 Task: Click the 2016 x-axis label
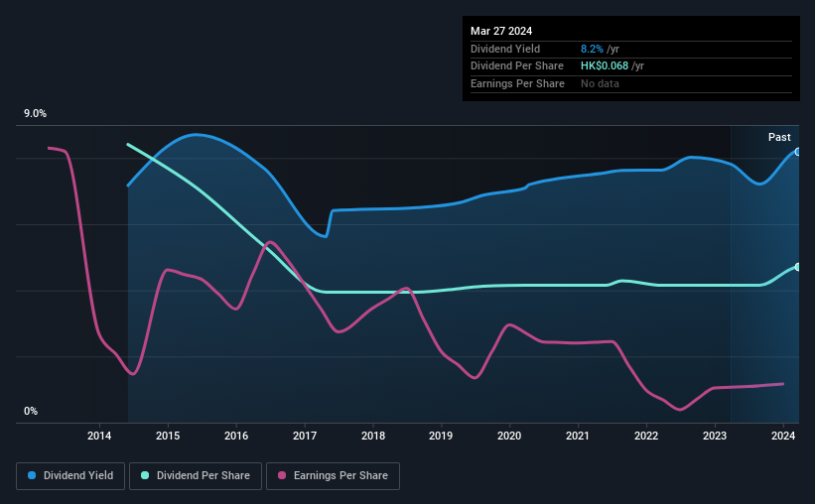click(x=236, y=436)
